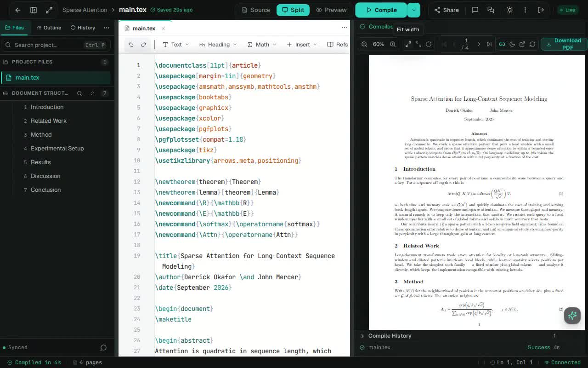The width and height of the screenshot is (588, 368).
Task: Click the fit page icon
Action: (x=418, y=44)
